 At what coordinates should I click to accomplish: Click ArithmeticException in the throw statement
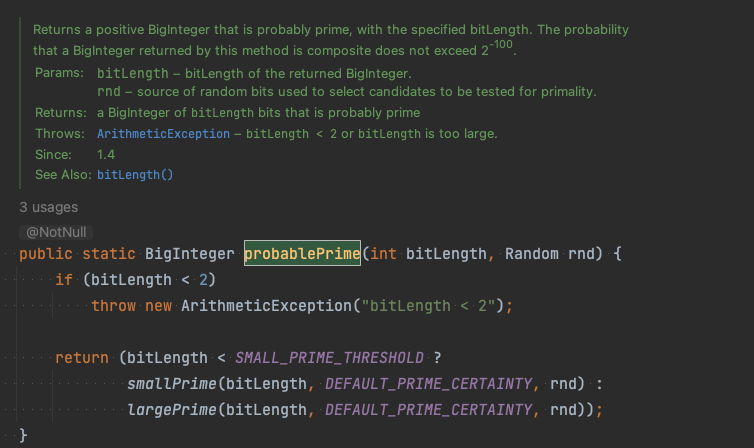click(266, 306)
